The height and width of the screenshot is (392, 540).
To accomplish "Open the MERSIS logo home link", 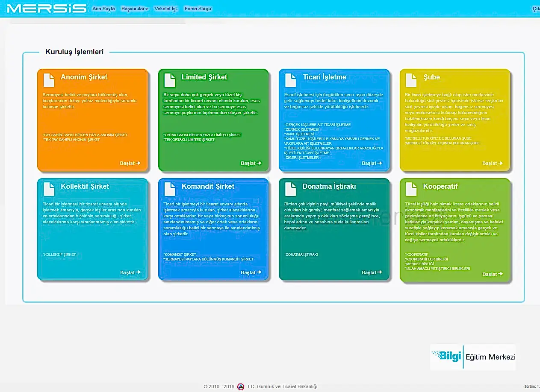I will click(x=47, y=9).
